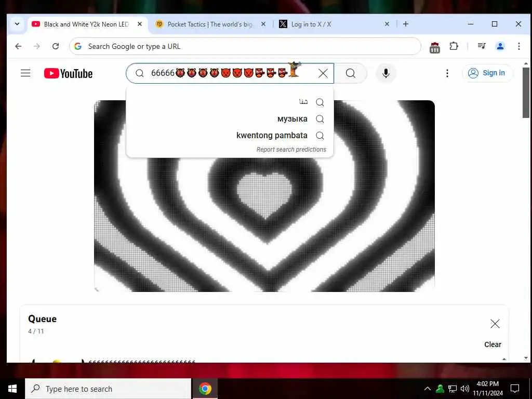
Task: Open the YouTube guide hamburger menu
Action: (x=25, y=73)
